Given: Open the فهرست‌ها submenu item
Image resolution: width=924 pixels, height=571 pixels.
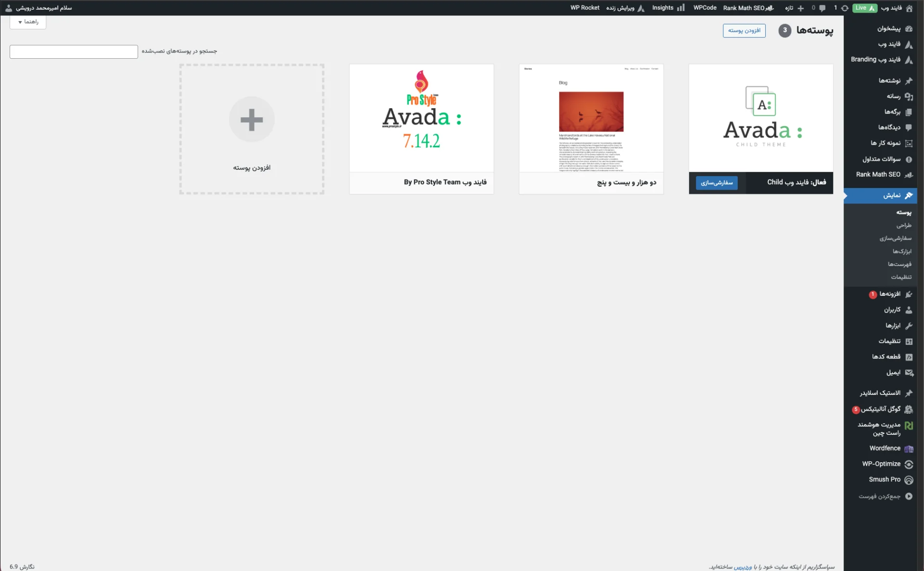Looking at the screenshot, I should [899, 264].
